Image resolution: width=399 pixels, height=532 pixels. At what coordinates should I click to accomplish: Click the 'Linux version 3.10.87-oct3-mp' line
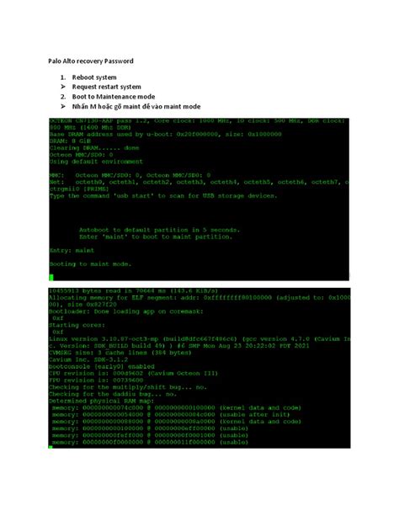pyautogui.click(x=199, y=339)
